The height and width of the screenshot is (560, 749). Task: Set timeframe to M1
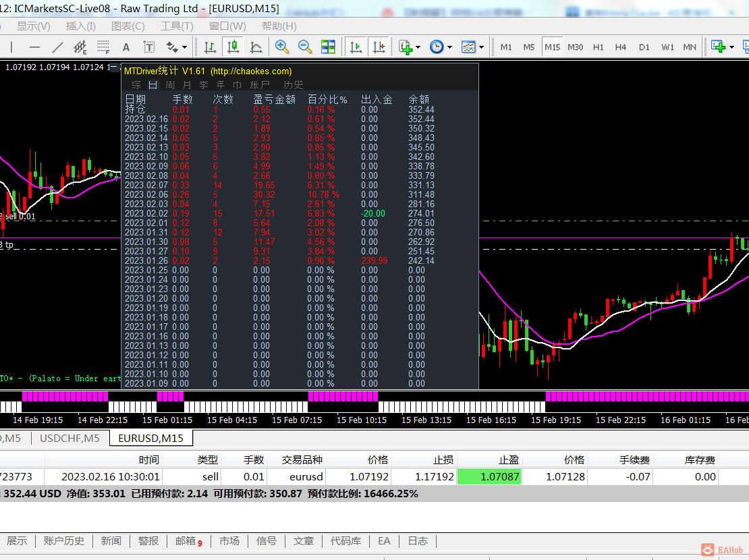click(506, 47)
